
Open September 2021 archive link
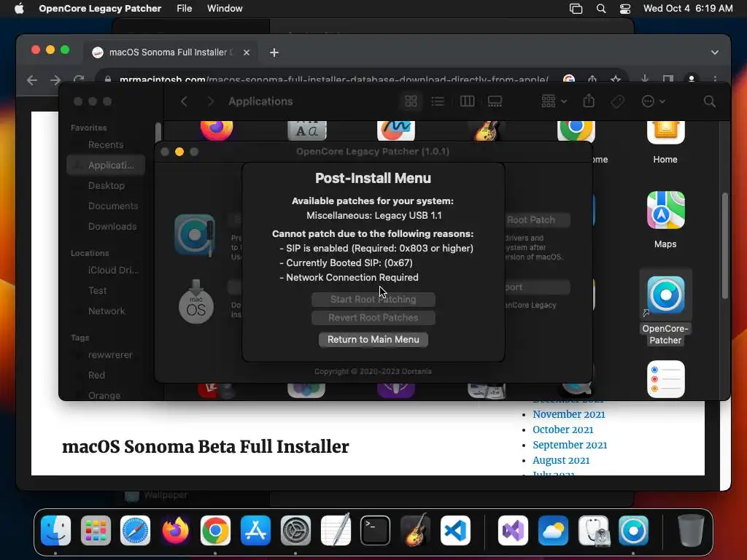click(570, 445)
